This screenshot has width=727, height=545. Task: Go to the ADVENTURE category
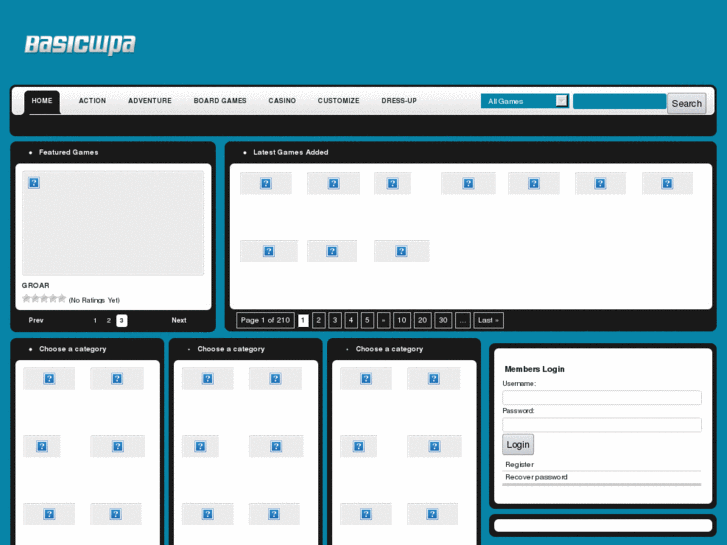pyautogui.click(x=150, y=101)
